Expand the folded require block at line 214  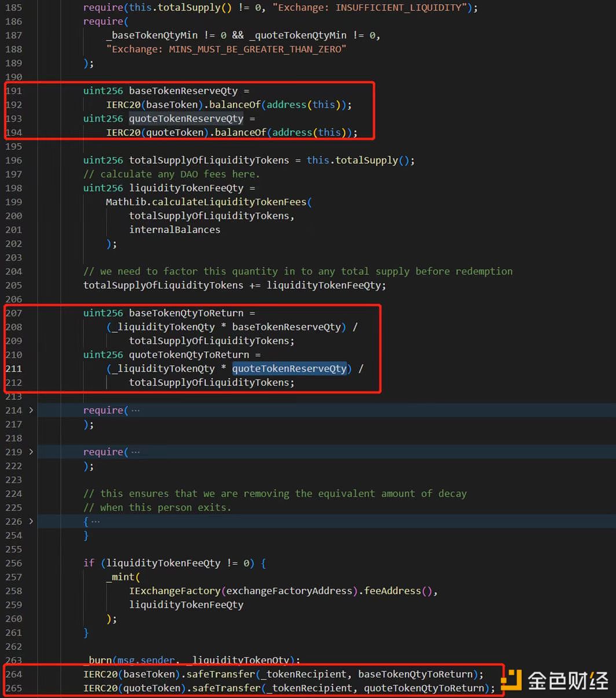click(x=31, y=410)
